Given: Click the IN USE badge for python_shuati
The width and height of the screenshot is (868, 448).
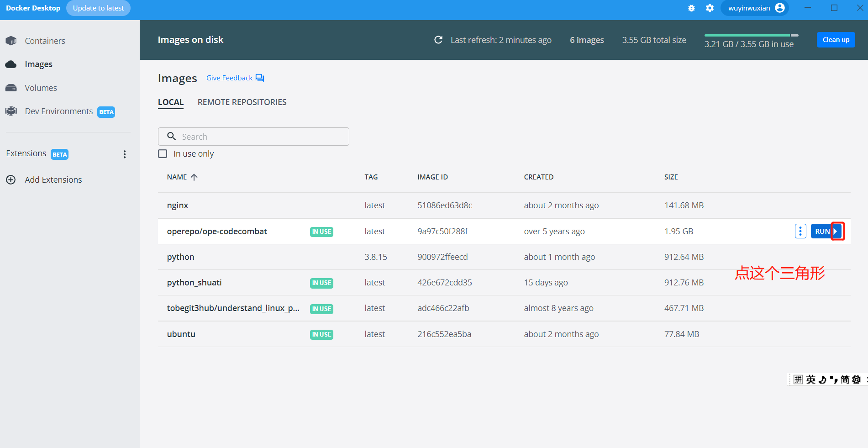Looking at the screenshot, I should 321,283.
